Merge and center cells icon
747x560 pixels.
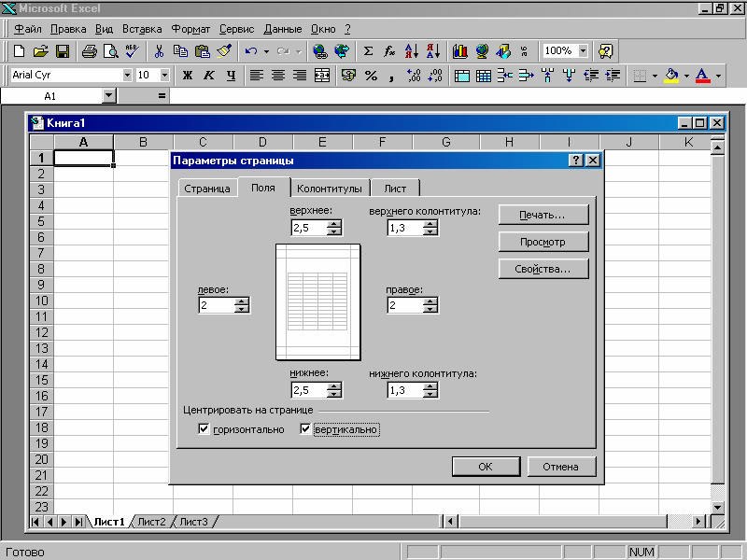tap(322, 76)
